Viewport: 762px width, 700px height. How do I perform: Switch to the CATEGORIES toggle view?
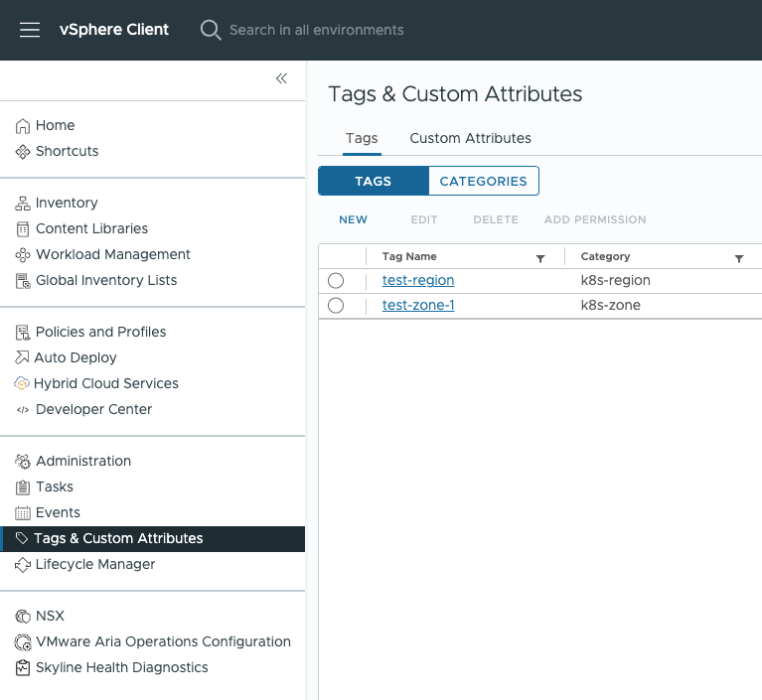click(x=483, y=182)
